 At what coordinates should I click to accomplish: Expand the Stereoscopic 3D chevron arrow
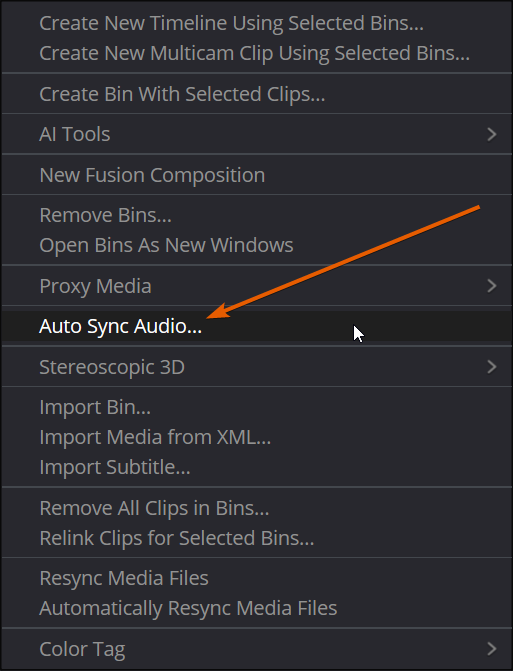tap(492, 367)
